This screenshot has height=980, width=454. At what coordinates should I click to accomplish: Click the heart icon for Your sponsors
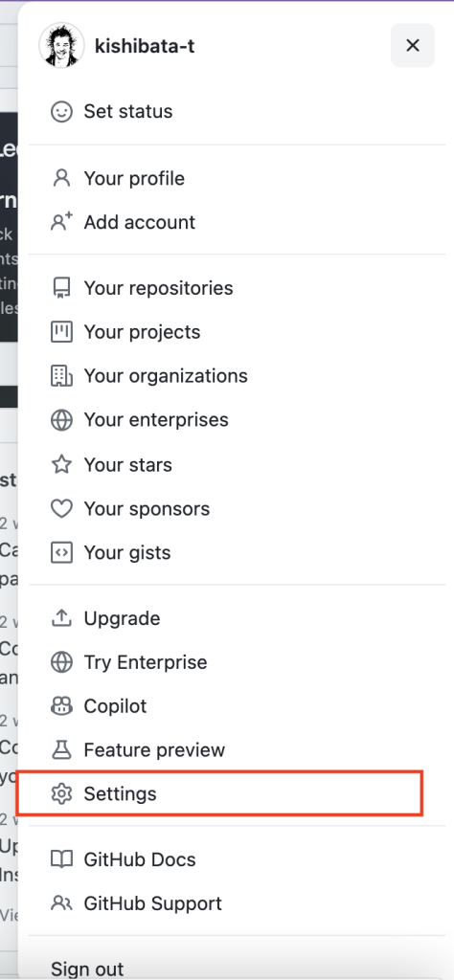(x=61, y=509)
